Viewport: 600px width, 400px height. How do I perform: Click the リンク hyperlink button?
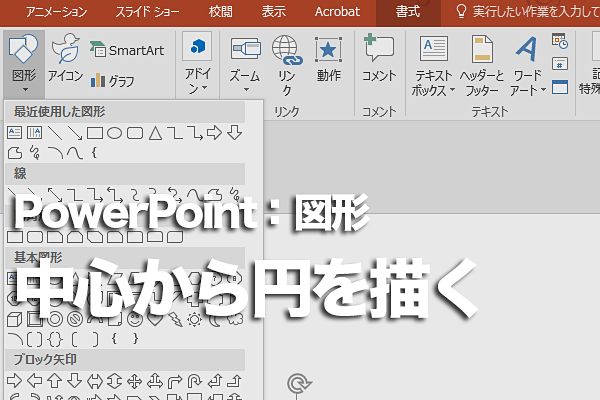click(287, 65)
